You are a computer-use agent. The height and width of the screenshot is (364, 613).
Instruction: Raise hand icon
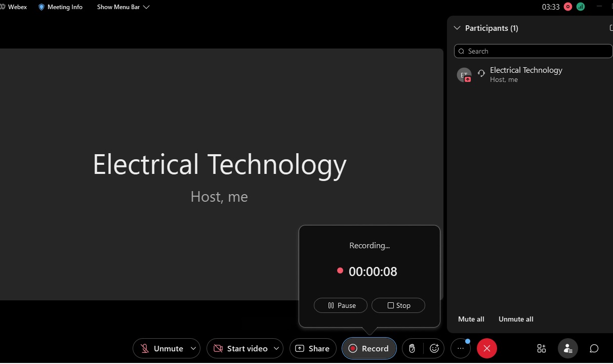(412, 348)
